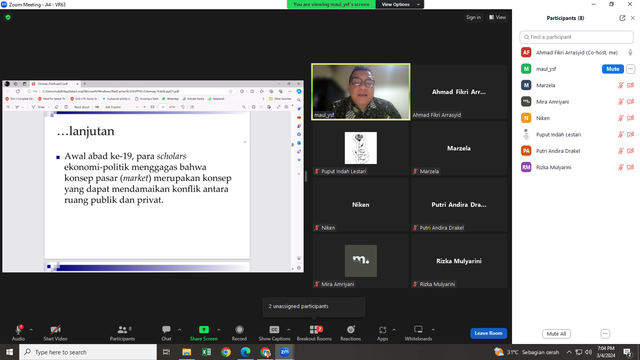
Task: Click the Start Video camera icon
Action: (x=56, y=330)
